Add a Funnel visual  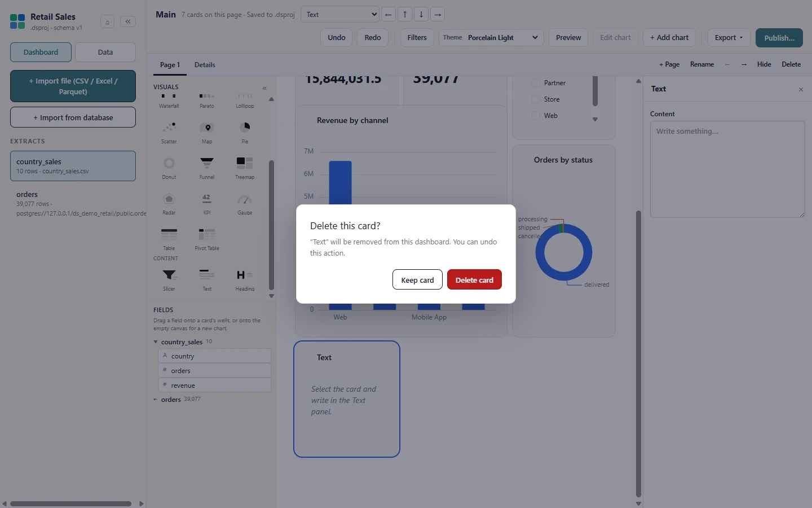207,168
